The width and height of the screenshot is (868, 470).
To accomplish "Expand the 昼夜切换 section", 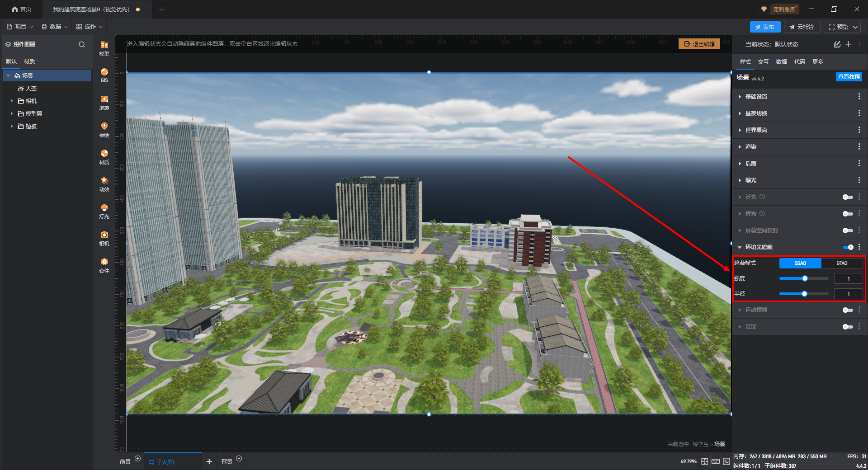I will tap(740, 113).
